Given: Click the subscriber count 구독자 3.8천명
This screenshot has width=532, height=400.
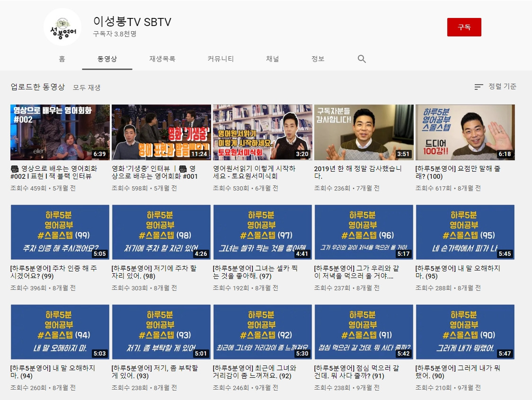Looking at the screenshot, I should tap(115, 34).
